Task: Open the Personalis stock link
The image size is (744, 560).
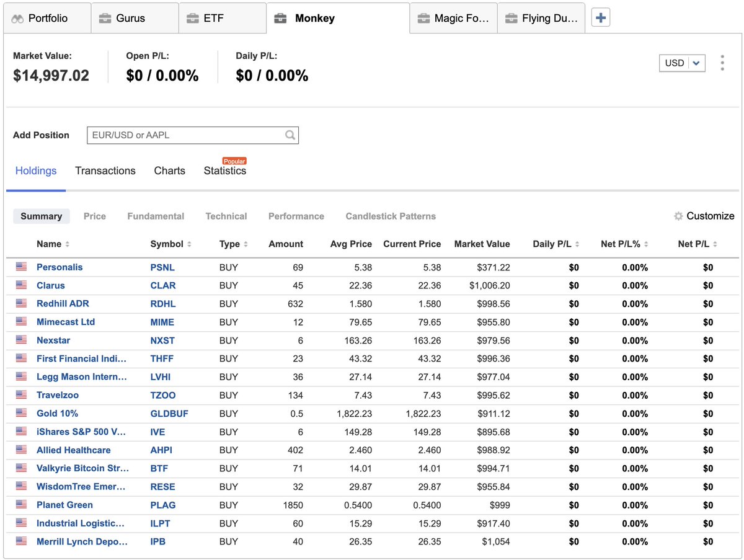Action: click(60, 267)
